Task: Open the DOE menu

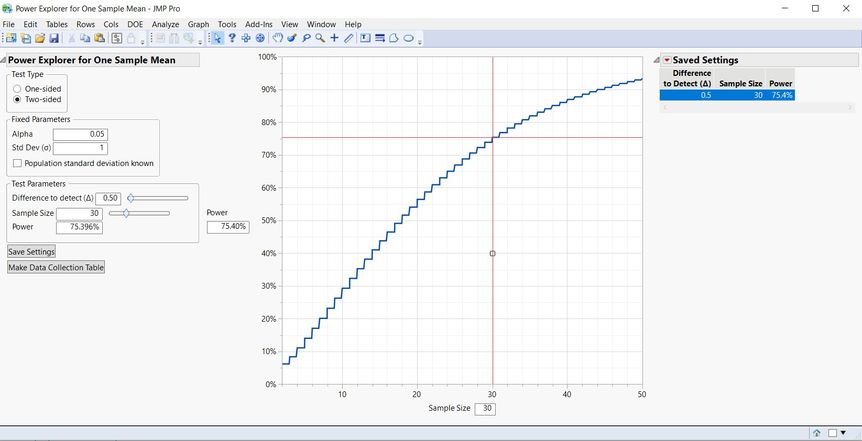Action: click(135, 24)
